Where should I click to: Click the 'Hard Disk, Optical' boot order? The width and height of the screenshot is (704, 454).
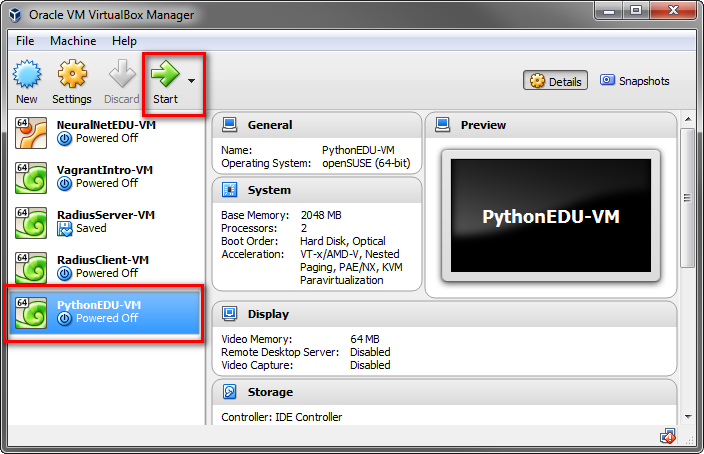coord(343,241)
